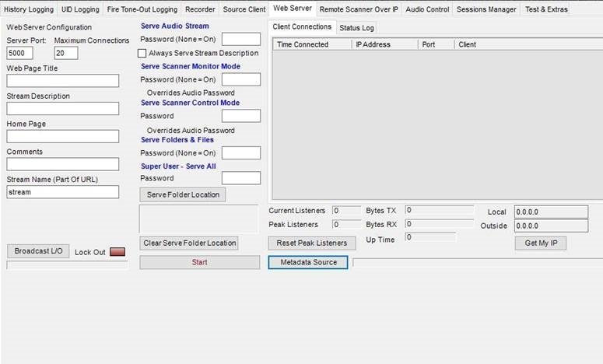Click the Super User password field
Viewport: 603px width, 364px height.
pyautogui.click(x=240, y=178)
